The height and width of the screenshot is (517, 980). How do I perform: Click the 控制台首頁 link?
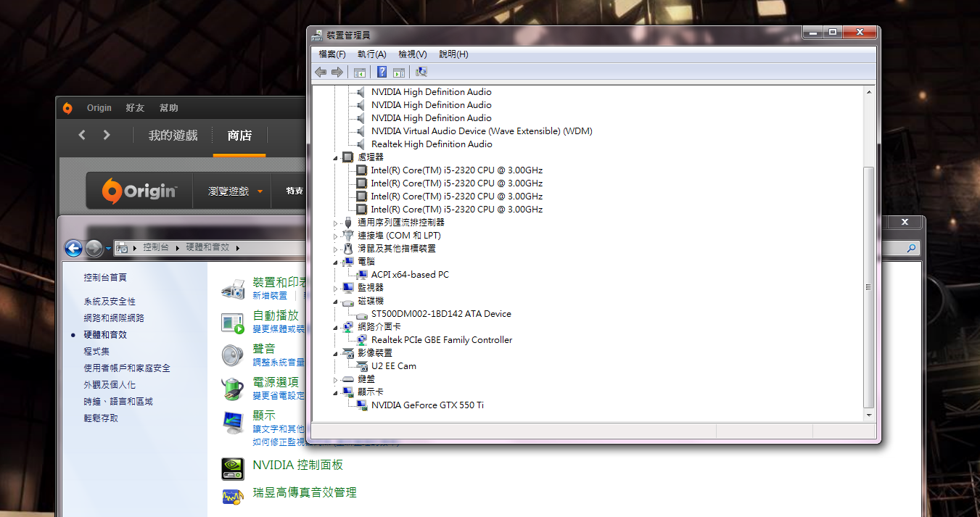point(105,278)
